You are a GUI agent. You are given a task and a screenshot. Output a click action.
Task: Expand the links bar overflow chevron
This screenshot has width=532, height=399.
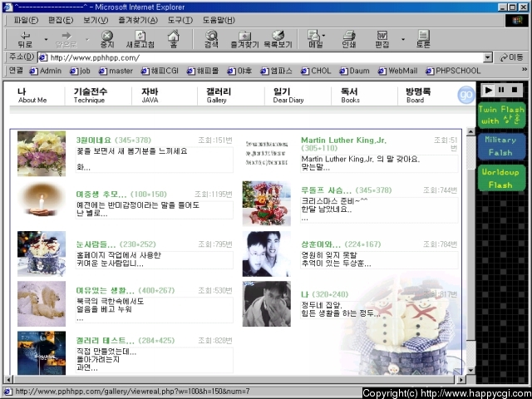(525, 70)
